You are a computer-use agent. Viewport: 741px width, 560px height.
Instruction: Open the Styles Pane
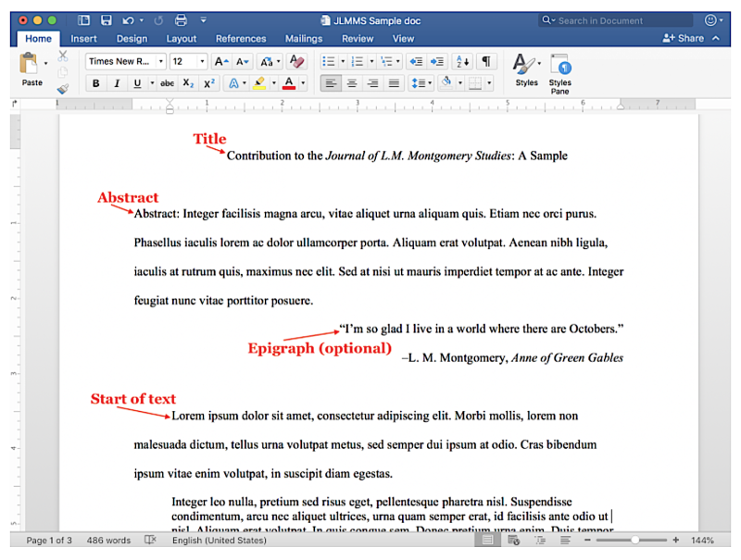coord(559,72)
